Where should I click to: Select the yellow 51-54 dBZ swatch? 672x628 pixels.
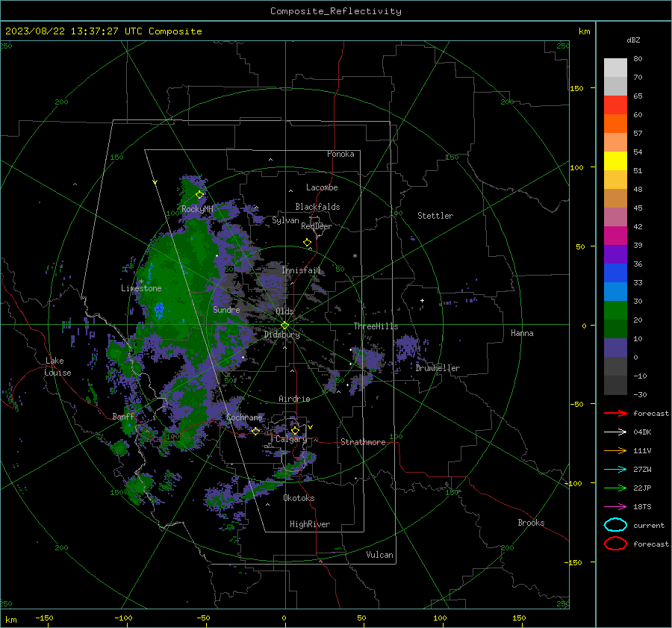[x=615, y=161]
